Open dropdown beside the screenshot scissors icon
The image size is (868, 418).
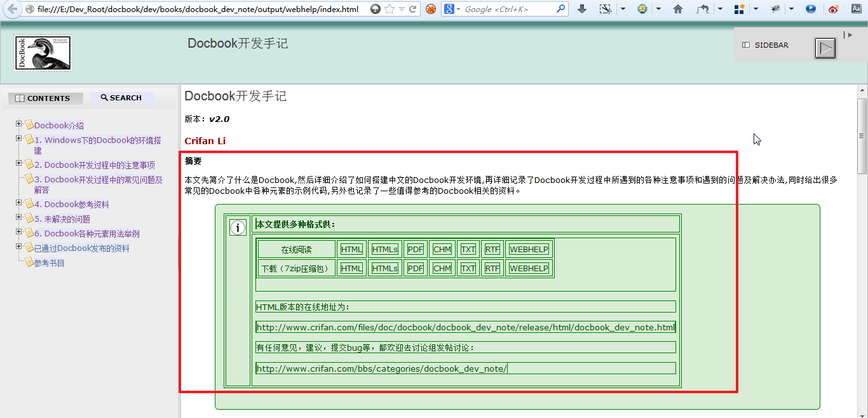[623, 9]
